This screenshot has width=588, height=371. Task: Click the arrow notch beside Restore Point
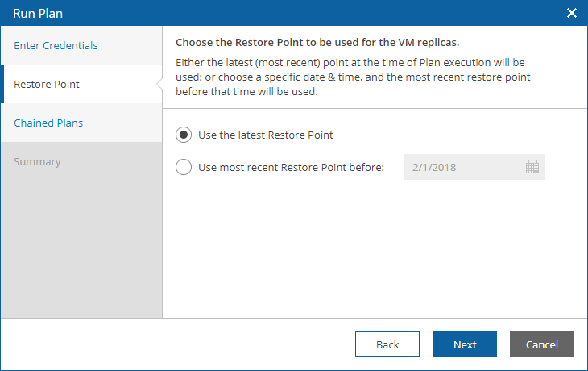click(x=159, y=84)
